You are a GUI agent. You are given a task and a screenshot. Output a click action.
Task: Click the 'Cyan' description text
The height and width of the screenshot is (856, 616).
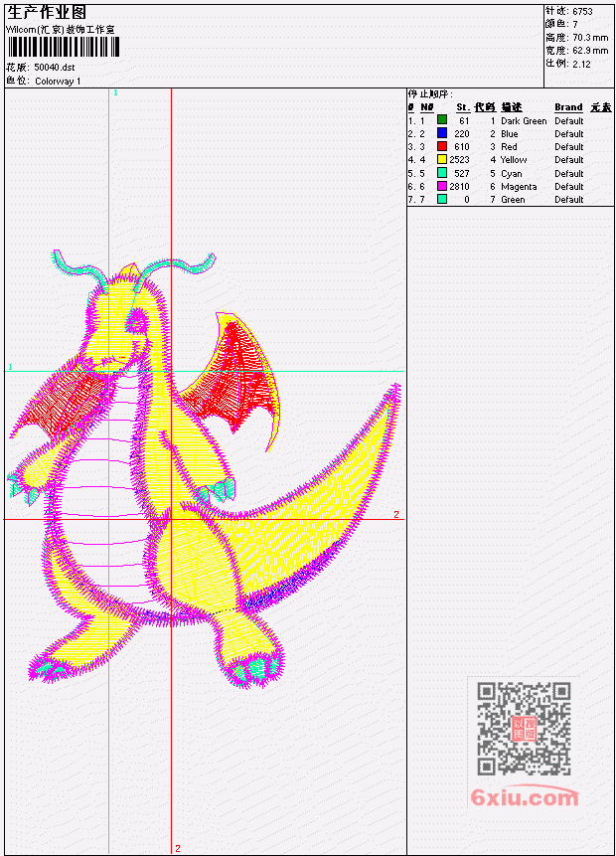pyautogui.click(x=512, y=174)
